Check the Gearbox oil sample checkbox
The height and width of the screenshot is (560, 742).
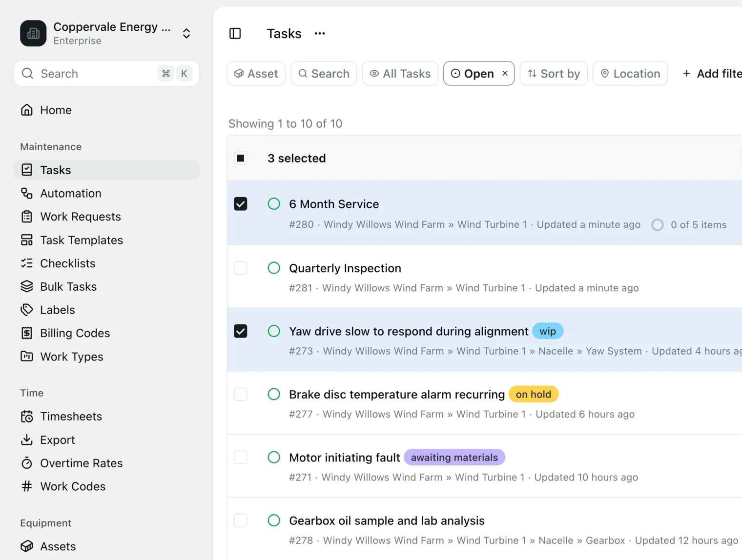click(241, 520)
